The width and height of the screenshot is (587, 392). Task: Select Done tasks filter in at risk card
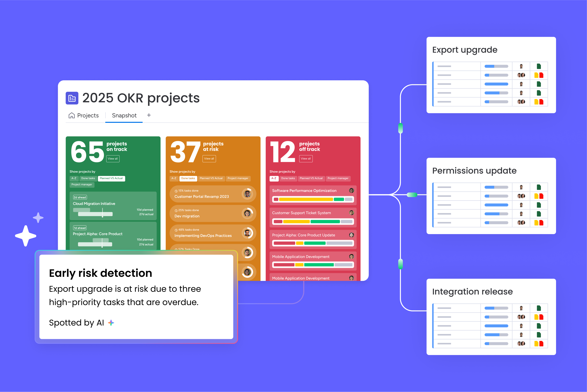click(x=188, y=178)
